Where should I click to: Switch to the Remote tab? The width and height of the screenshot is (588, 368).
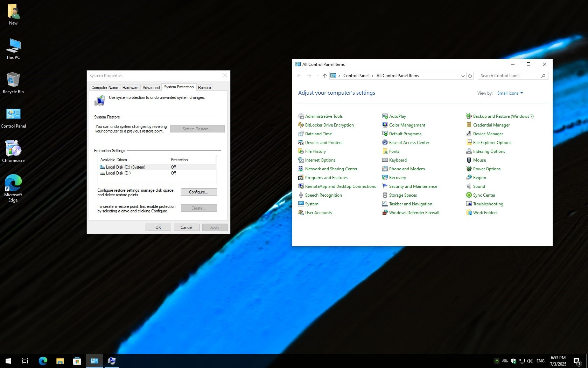pos(204,88)
